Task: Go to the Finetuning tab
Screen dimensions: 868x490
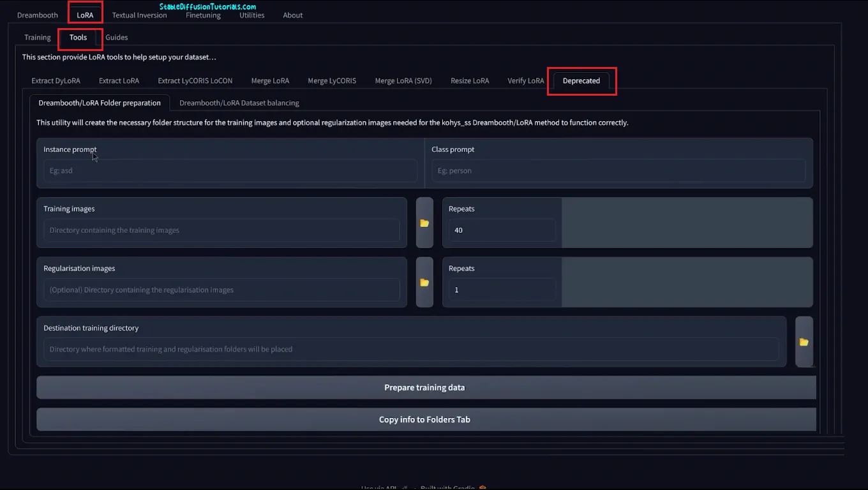Action: click(203, 15)
